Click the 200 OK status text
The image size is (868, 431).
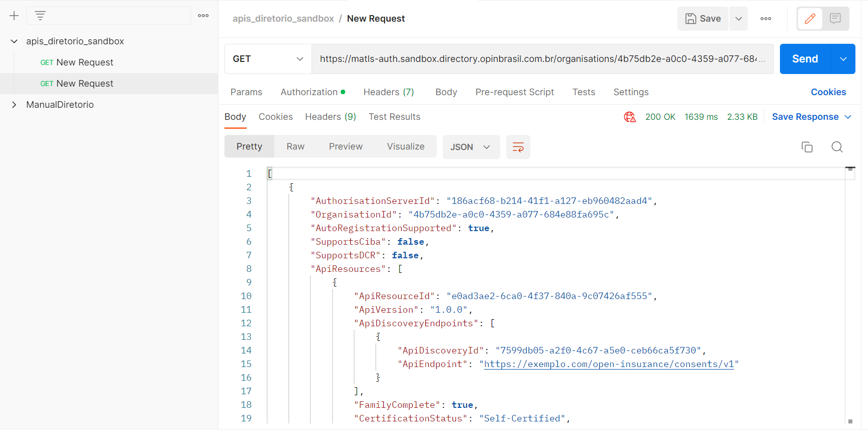660,117
